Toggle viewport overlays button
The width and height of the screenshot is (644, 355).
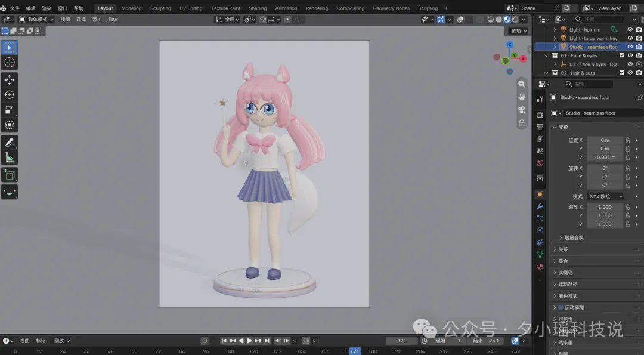(460, 19)
